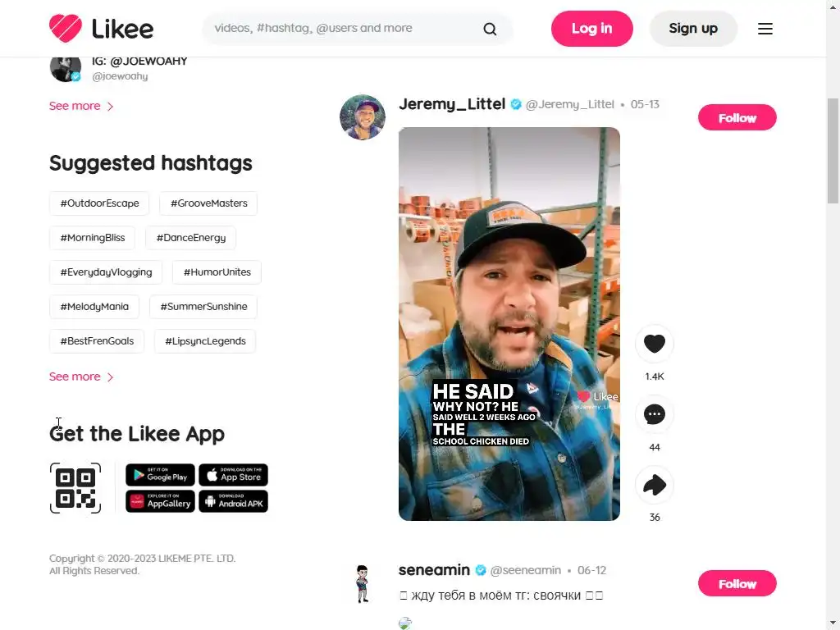840x630 pixels.
Task: Focus the search videos input field
Action: point(343,29)
